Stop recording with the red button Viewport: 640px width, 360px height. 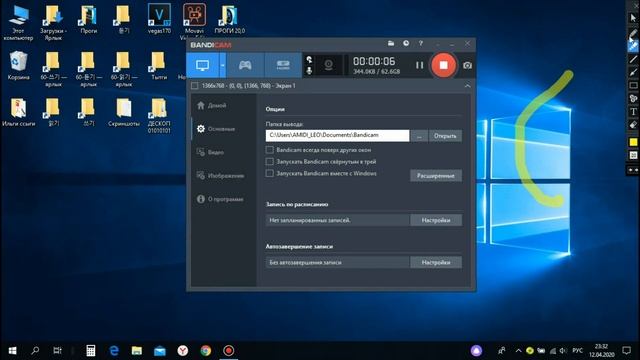point(443,65)
